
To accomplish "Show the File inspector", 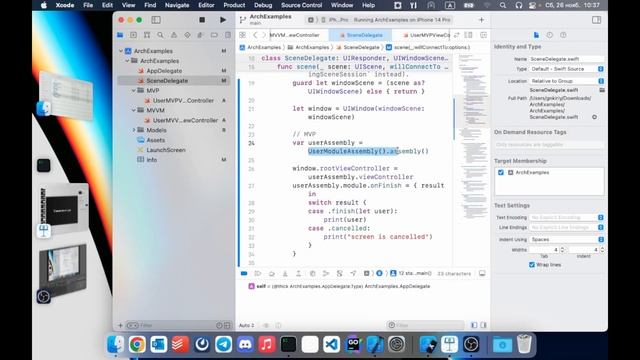I will click(536, 35).
